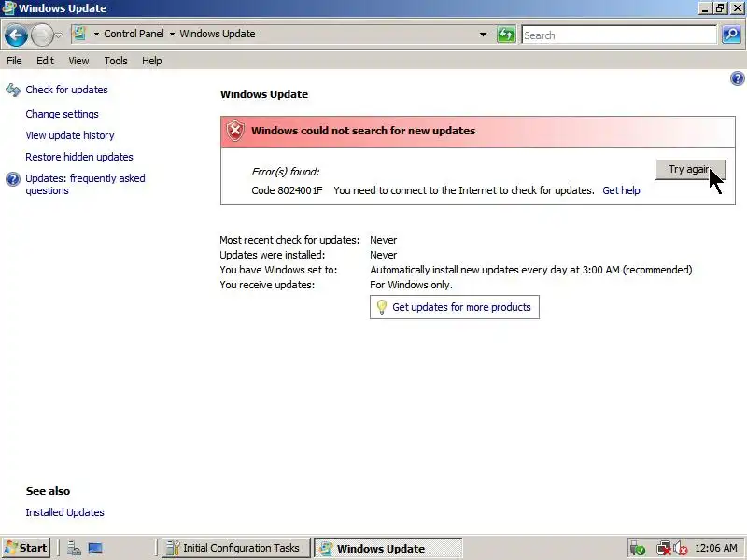Click the 12:06 AM clock
The width and height of the screenshot is (747, 560).
point(716,548)
